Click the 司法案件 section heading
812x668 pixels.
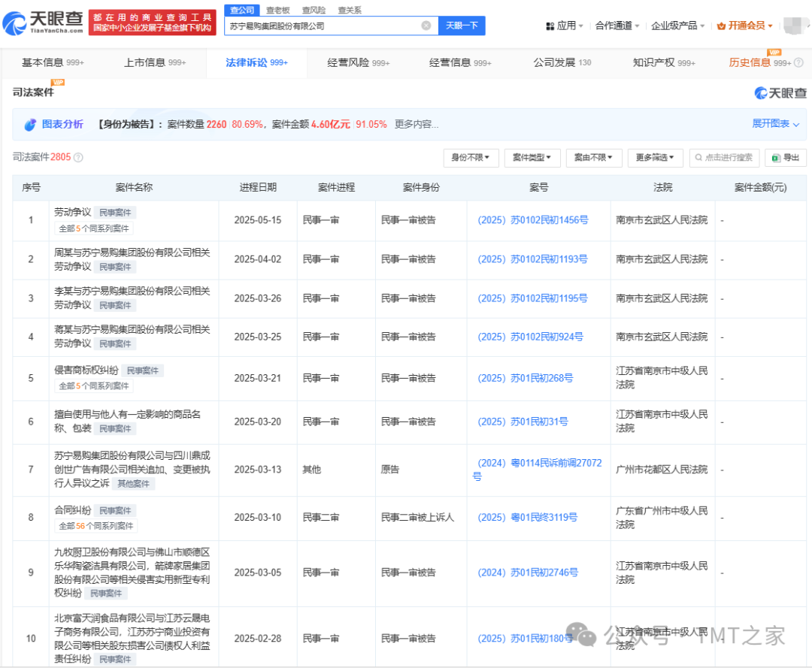click(x=33, y=92)
